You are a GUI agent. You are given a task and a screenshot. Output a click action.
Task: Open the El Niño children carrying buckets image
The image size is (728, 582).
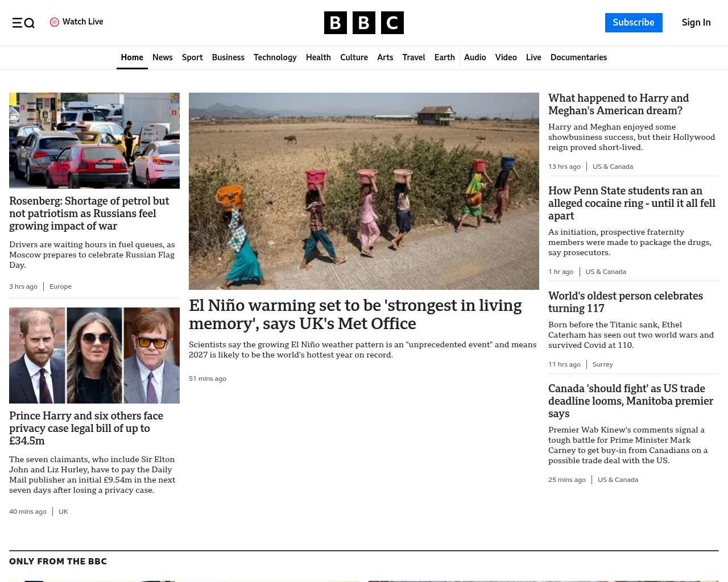pyautogui.click(x=364, y=191)
